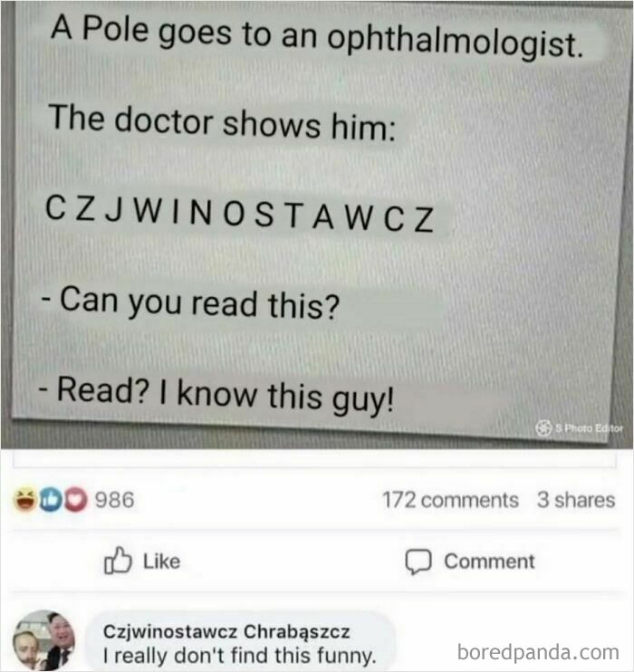The width and height of the screenshot is (634, 672).
Task: Open the 986 reactions count
Action: point(114,500)
